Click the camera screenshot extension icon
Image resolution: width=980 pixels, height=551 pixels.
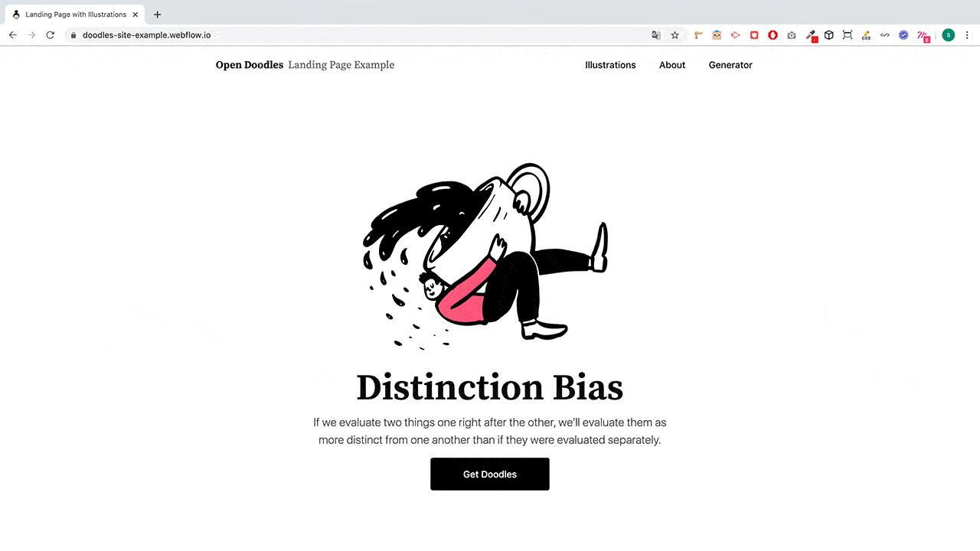point(792,35)
